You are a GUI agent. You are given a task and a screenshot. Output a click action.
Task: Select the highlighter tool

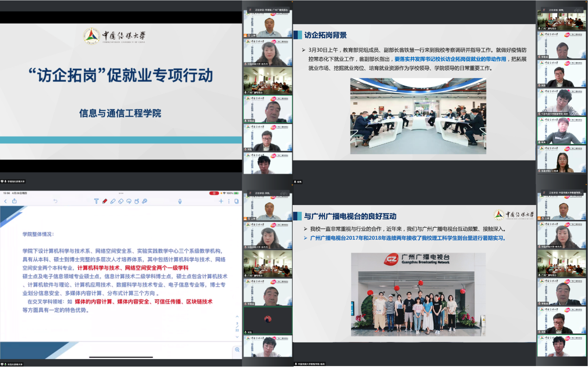(113, 201)
